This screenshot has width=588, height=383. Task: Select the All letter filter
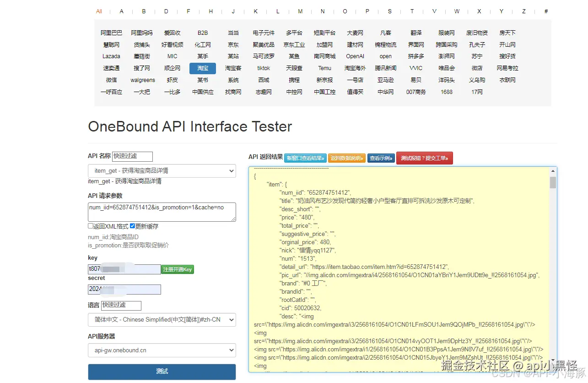pyautogui.click(x=99, y=11)
